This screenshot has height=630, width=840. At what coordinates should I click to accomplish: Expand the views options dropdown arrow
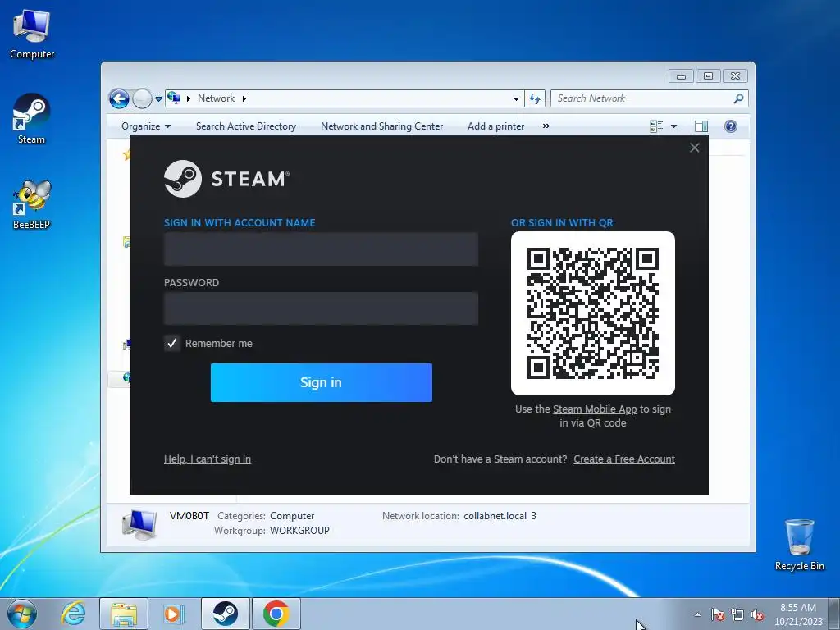(674, 126)
